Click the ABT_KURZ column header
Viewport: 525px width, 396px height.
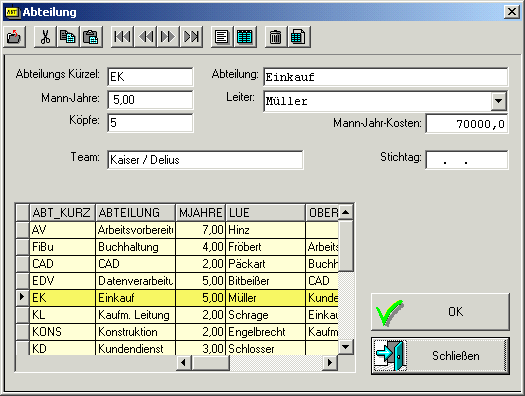pyautogui.click(x=62, y=213)
